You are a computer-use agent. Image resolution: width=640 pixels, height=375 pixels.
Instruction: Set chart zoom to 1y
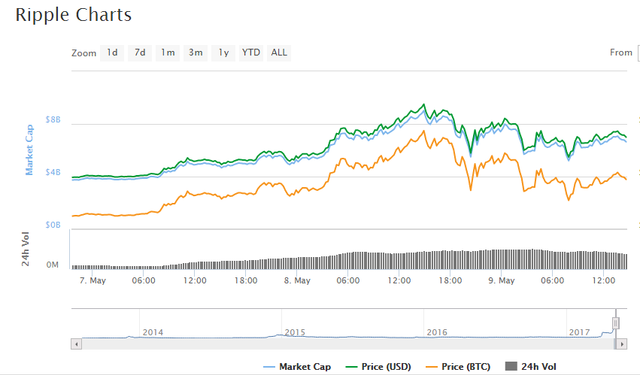coord(223,53)
